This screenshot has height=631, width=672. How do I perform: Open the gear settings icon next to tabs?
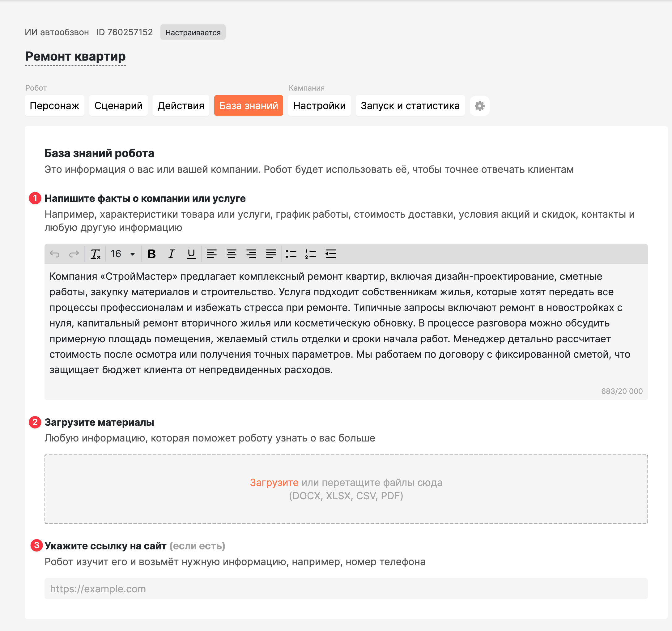(x=480, y=106)
